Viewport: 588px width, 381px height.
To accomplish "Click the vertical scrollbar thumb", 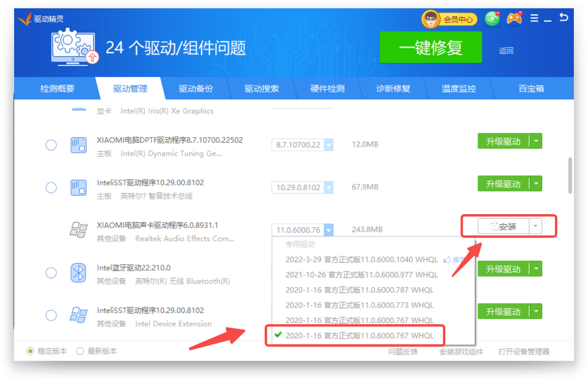I will point(569,175).
